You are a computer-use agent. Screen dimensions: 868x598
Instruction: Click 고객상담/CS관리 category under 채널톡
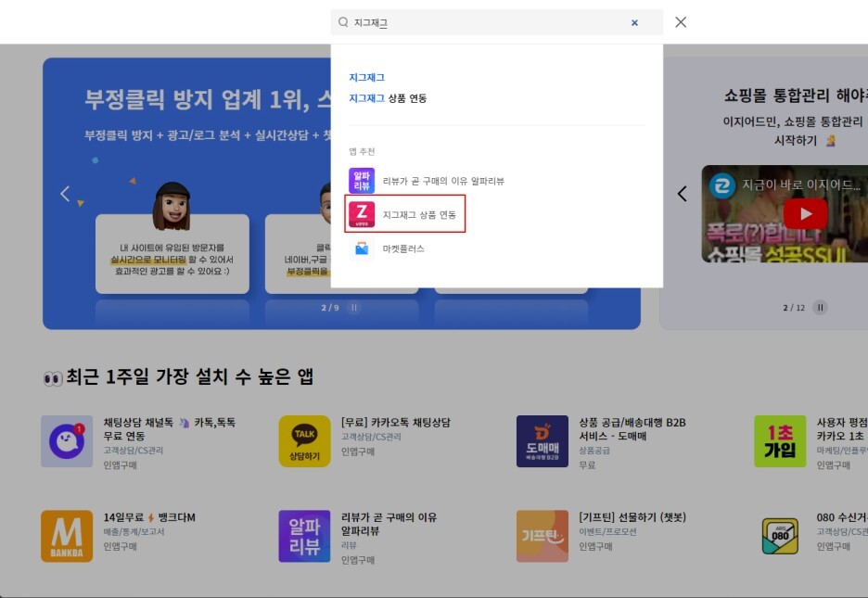(133, 451)
